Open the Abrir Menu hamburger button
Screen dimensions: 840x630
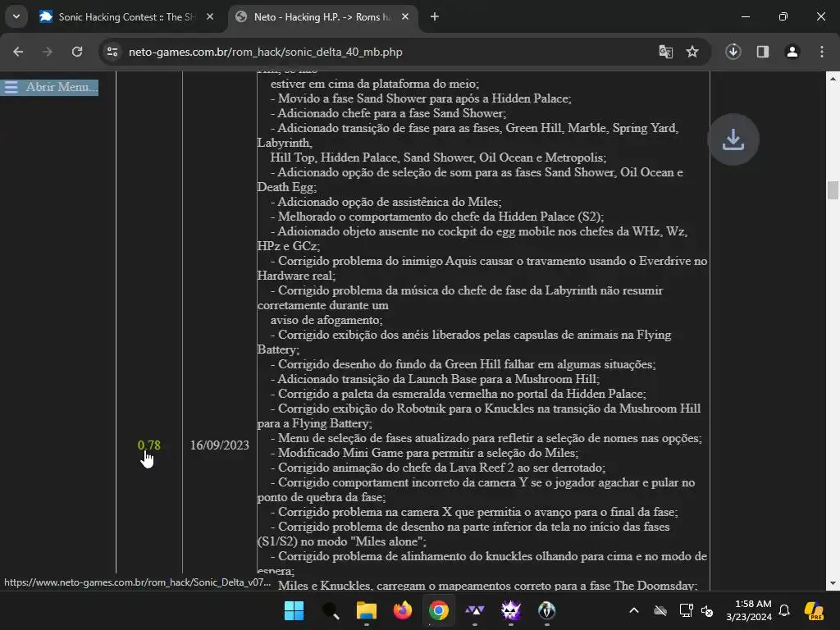(49, 87)
